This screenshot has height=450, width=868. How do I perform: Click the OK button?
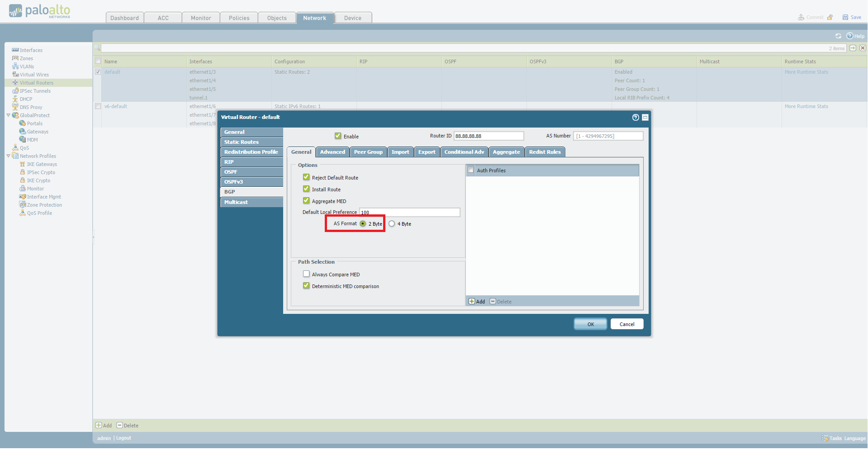pos(590,324)
